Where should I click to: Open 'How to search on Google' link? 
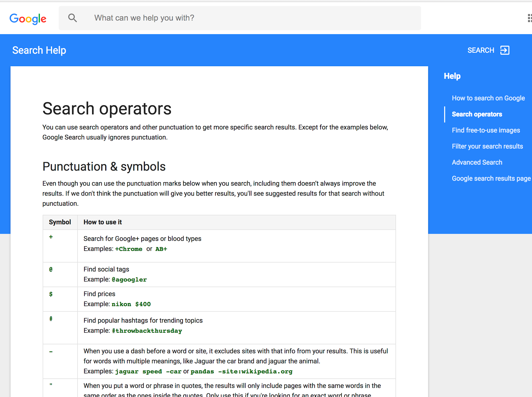pos(488,98)
